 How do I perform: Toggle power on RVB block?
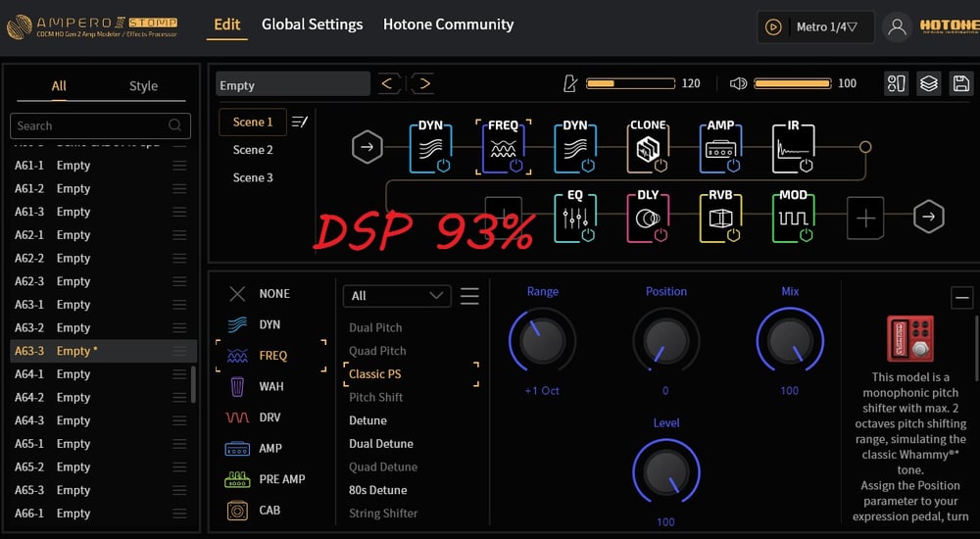tap(733, 235)
